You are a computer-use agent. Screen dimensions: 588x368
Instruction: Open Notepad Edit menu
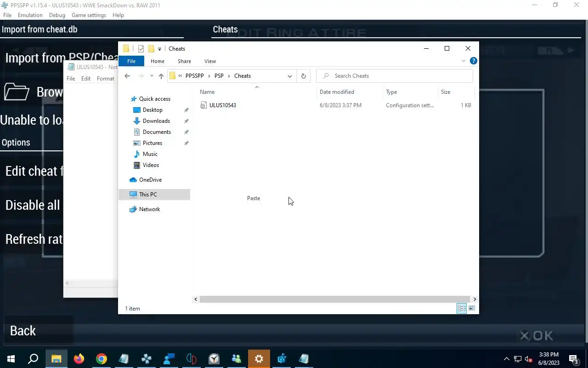pos(86,79)
